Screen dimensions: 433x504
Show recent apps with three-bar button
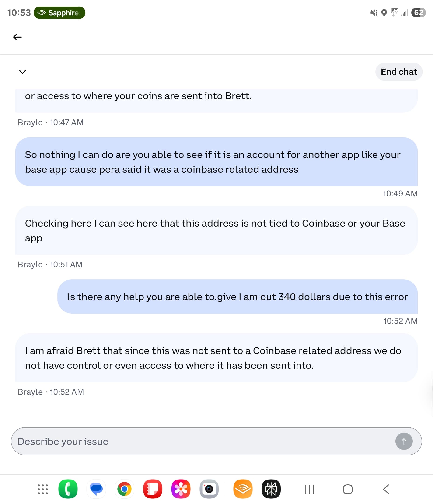tap(309, 489)
